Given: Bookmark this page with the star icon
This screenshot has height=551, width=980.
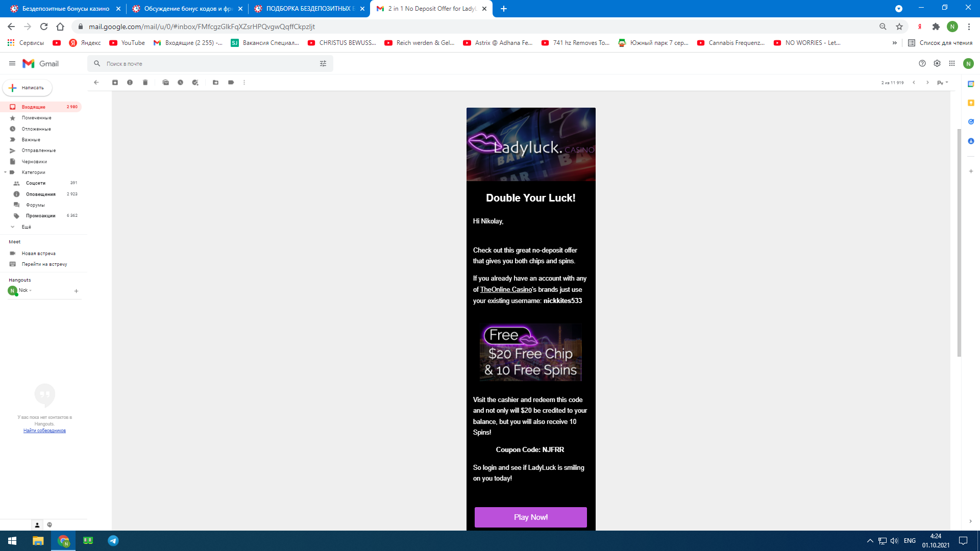Looking at the screenshot, I should click(x=899, y=27).
